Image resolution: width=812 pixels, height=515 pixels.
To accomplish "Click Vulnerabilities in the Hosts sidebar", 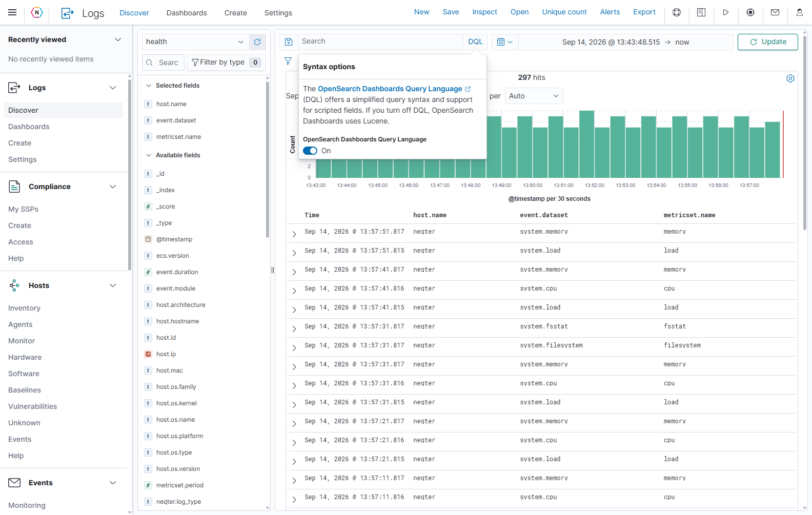I will (33, 406).
